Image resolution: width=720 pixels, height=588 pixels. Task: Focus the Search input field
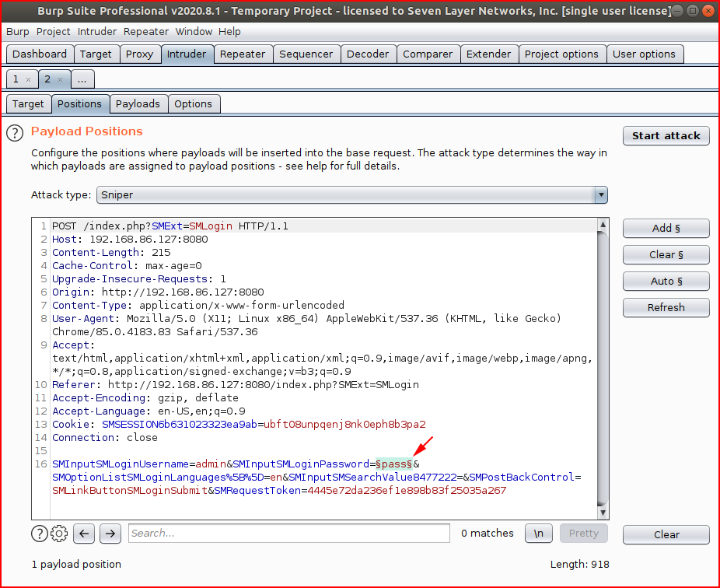point(288,534)
